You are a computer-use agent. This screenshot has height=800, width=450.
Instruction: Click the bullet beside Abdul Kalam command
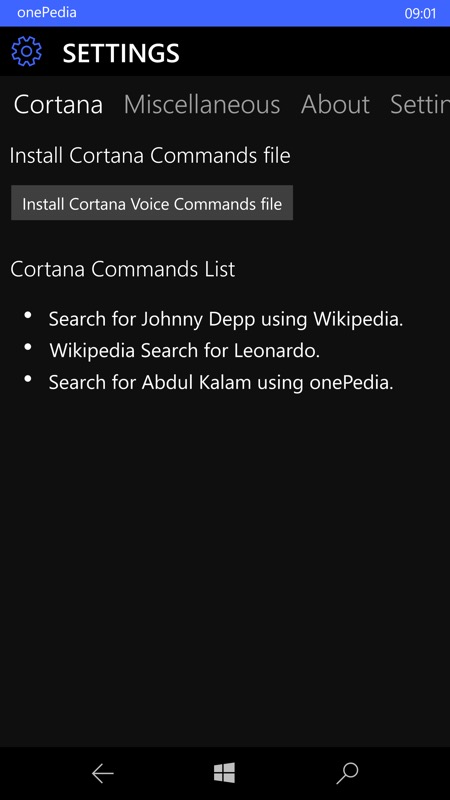click(x=28, y=379)
